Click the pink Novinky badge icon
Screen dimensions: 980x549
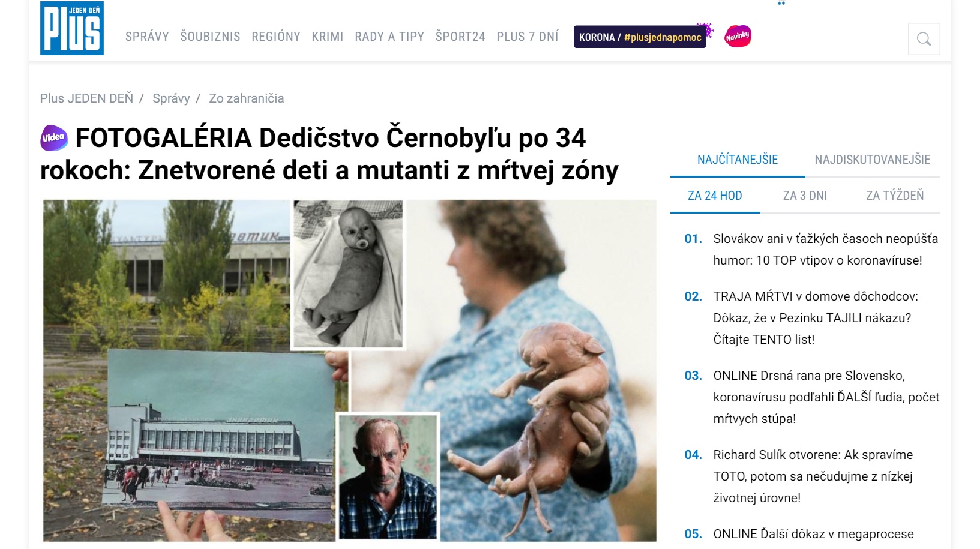click(x=738, y=37)
